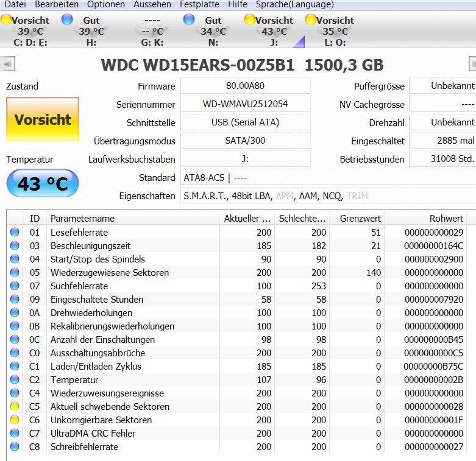Sort by the ID column header
Image resolution: width=476 pixels, height=461 pixels.
click(34, 219)
